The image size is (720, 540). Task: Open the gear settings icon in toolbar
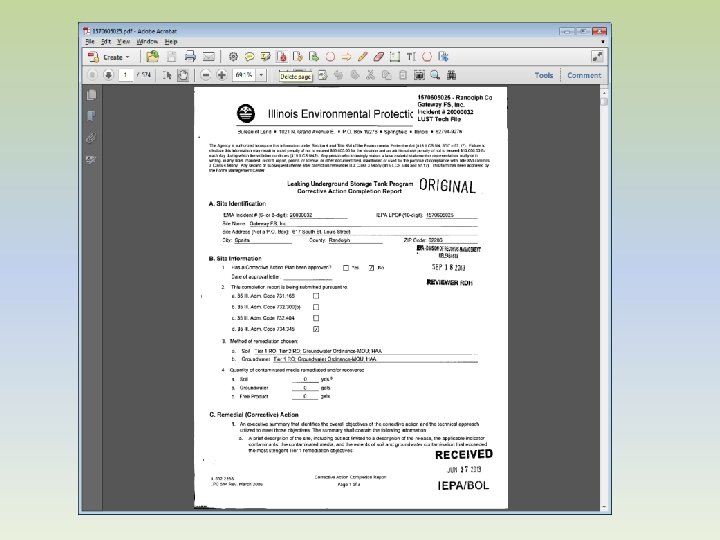pyautogui.click(x=233, y=56)
